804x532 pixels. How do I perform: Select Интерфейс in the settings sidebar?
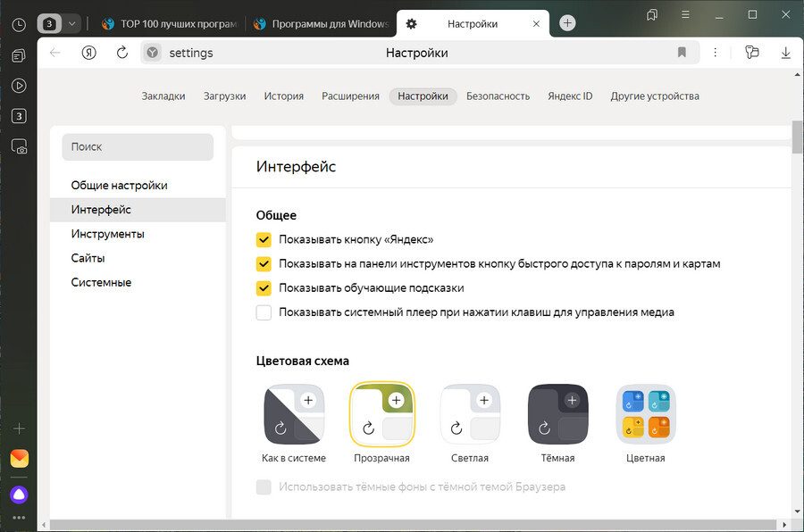(138, 210)
